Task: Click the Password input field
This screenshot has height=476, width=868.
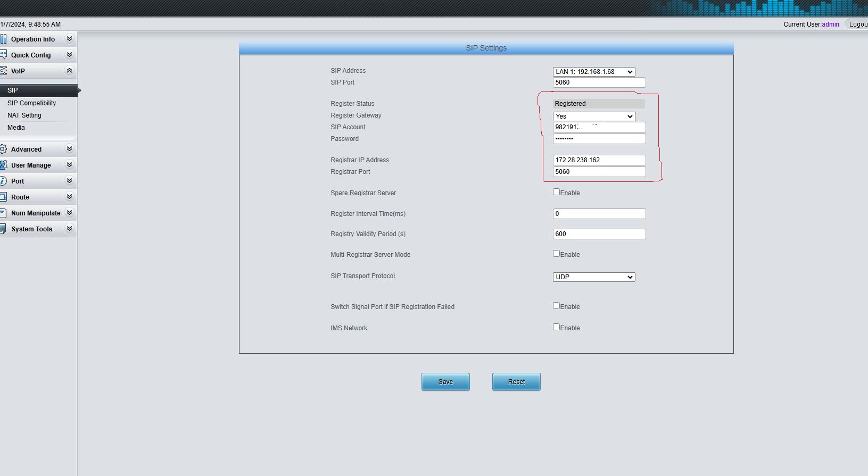Action: (599, 139)
